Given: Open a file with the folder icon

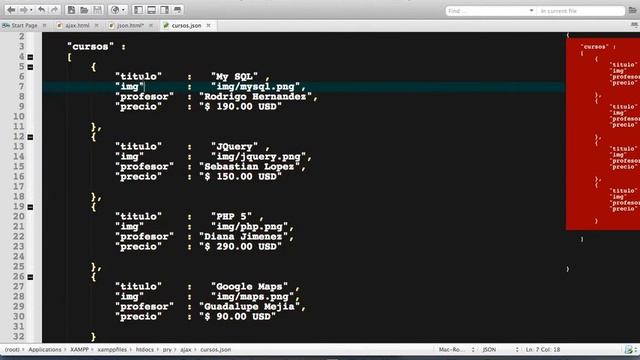Looking at the screenshot, I should tap(84, 10).
